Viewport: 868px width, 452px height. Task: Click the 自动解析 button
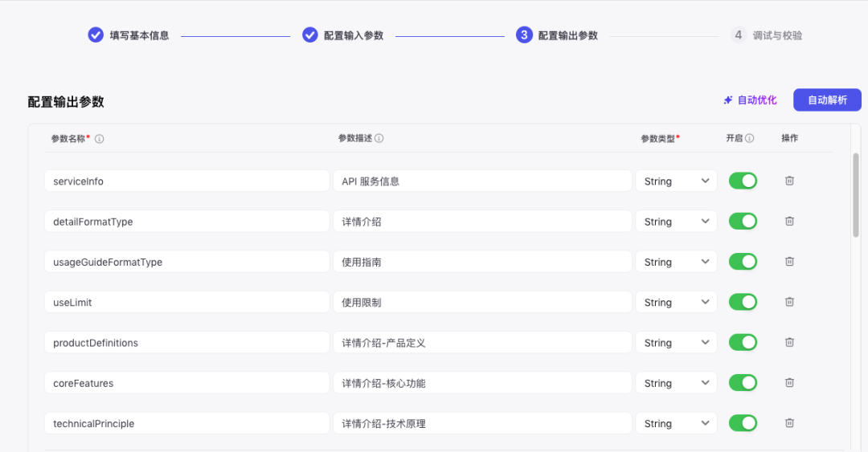tap(827, 100)
